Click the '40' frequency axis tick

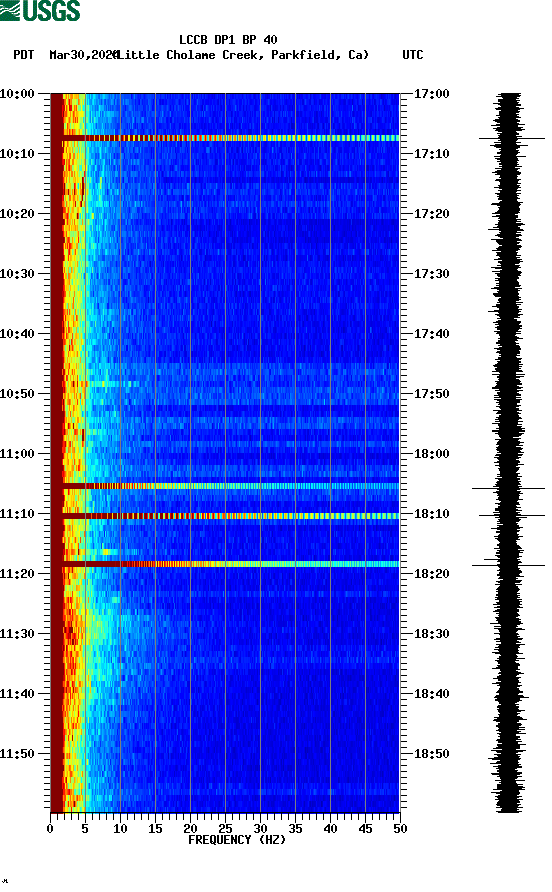tap(330, 829)
